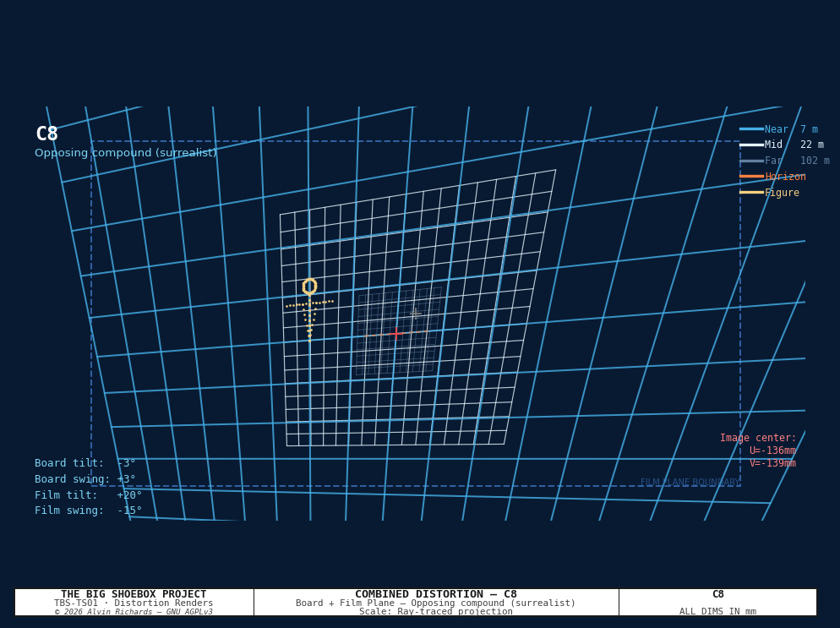This screenshot has width=840, height=628.
Task: Select the Near 7 m legend label
Action: 791,129
